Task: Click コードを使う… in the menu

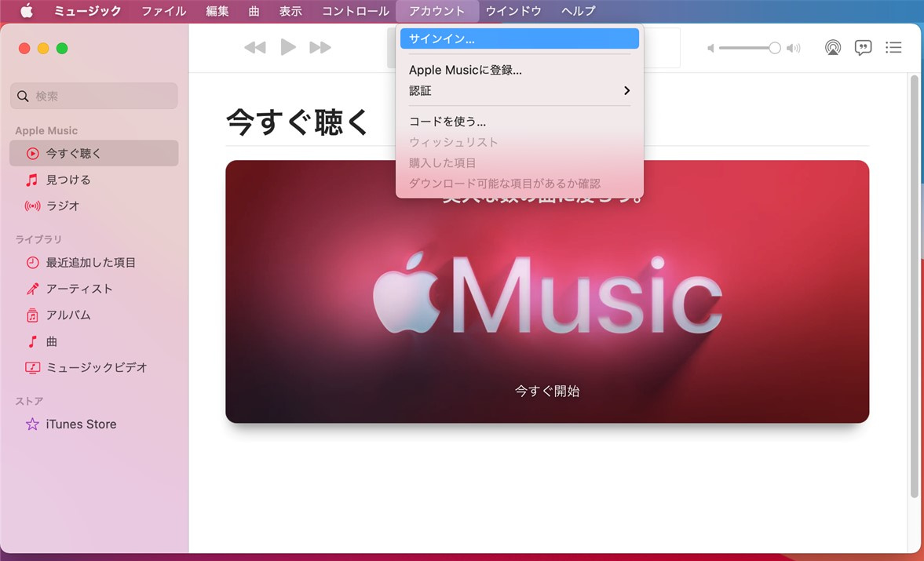Action: coord(447,122)
